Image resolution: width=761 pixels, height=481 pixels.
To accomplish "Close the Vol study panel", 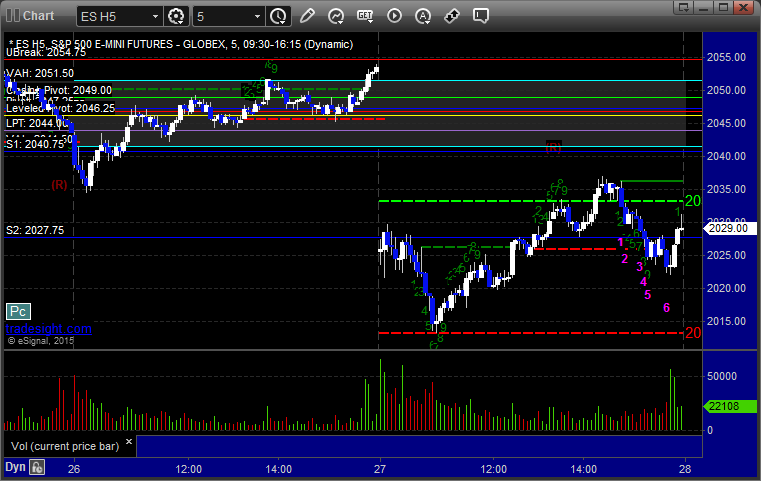I will pyautogui.click(x=129, y=442).
